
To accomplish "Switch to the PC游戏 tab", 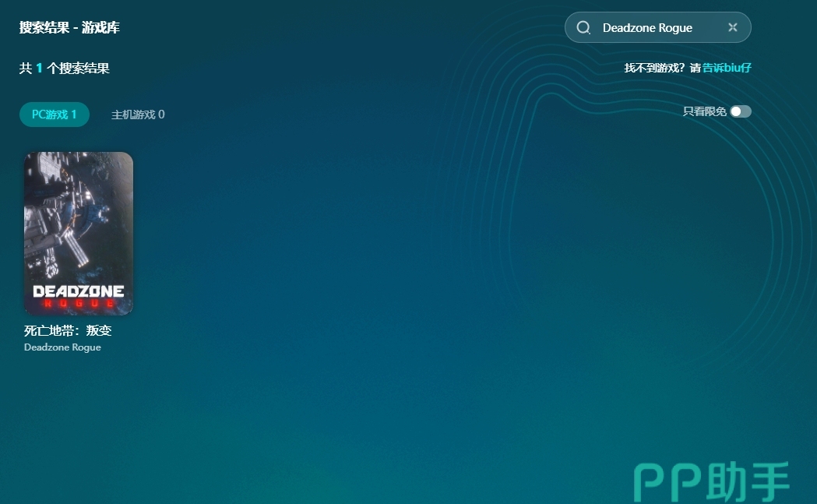I will pos(55,115).
